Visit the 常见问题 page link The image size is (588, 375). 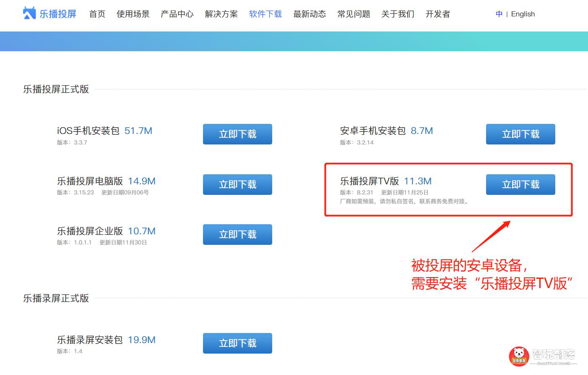point(354,14)
